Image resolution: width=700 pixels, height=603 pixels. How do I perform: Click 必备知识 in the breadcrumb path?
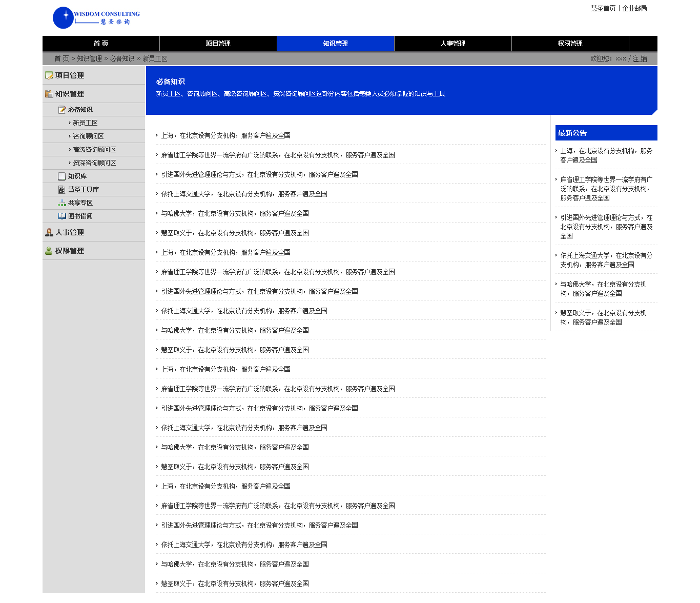(x=122, y=59)
